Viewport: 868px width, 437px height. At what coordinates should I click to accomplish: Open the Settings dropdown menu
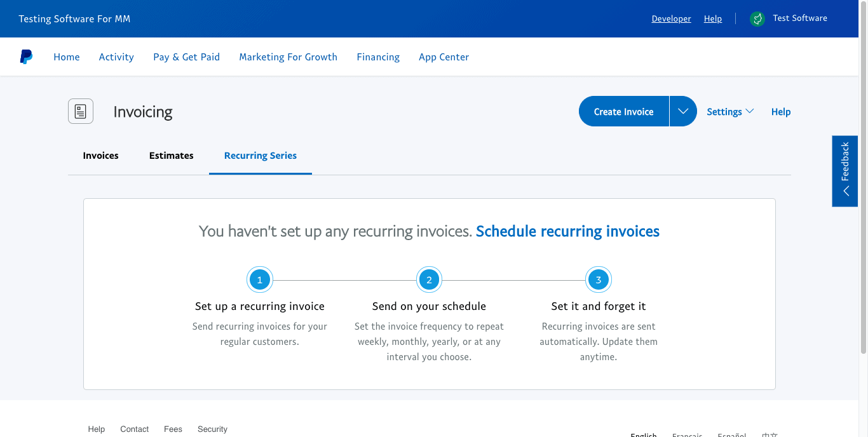pos(730,111)
